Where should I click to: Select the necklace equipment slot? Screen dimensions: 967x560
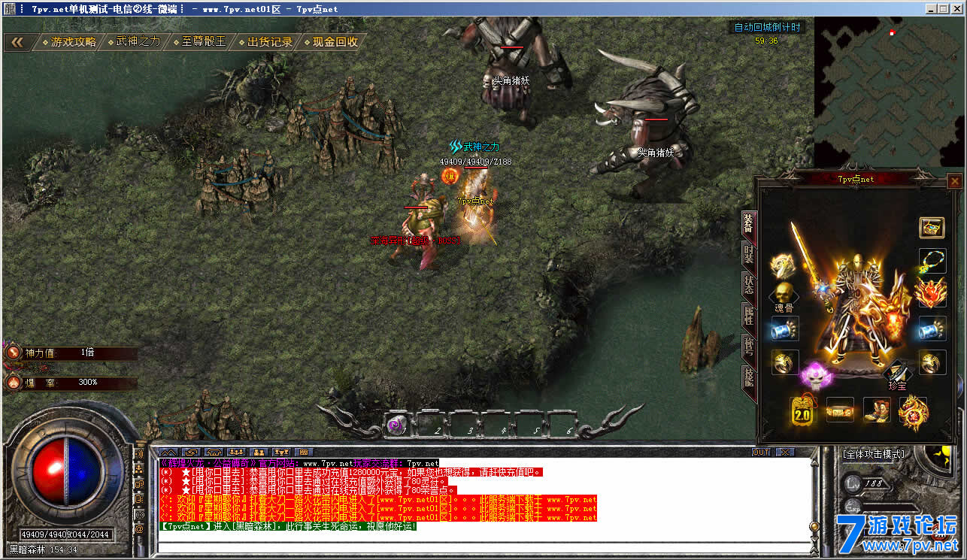[x=932, y=261]
